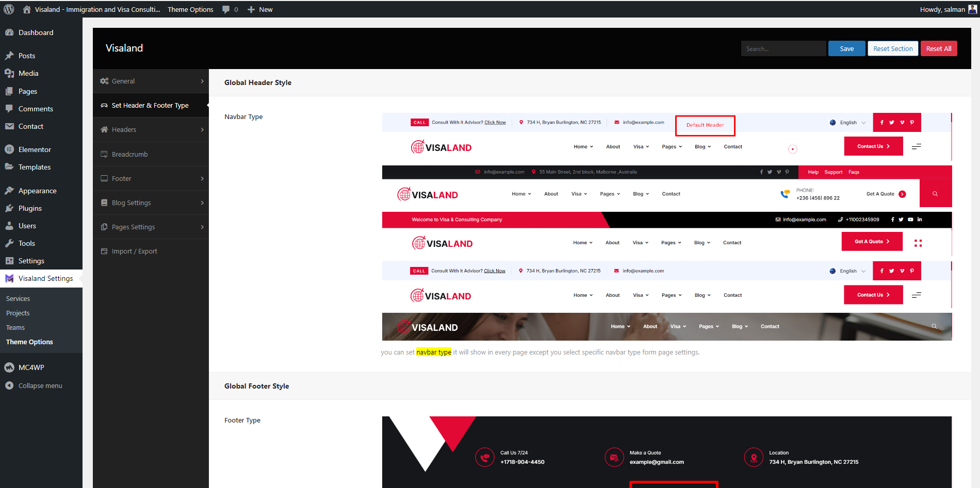Click the General gears icon
980x488 pixels.
click(x=104, y=81)
